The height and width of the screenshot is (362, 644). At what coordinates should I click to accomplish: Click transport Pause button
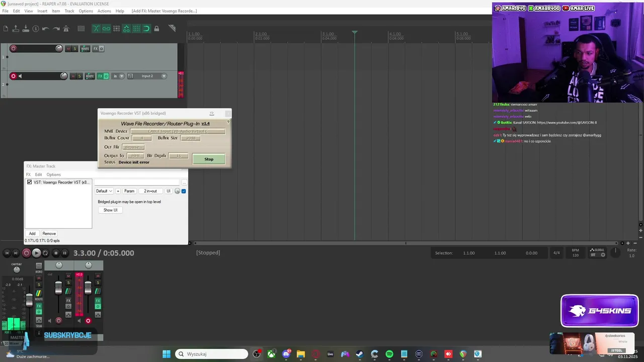coord(65,253)
